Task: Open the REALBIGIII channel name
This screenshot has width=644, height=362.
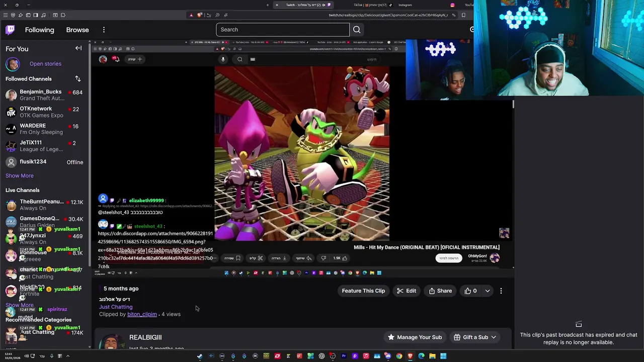Action: click(x=145, y=337)
